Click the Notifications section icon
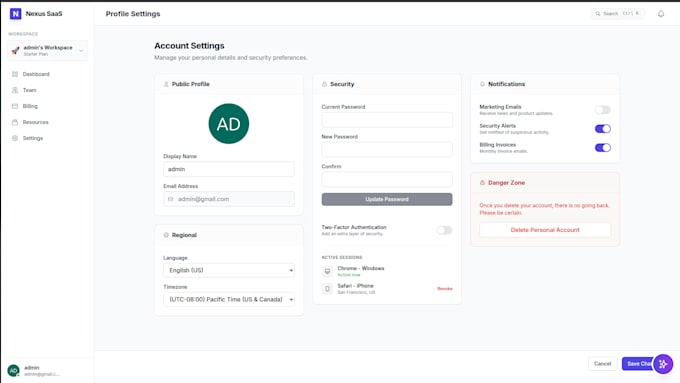This screenshot has height=383, width=680. 482,84
